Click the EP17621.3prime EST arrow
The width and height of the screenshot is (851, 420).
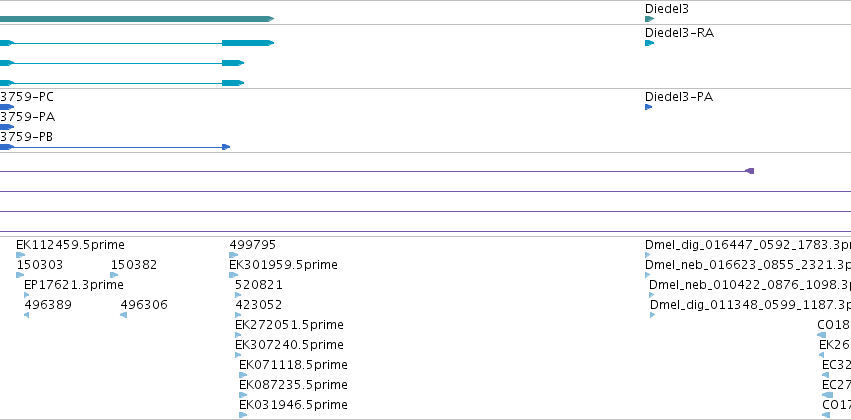click(x=27, y=295)
